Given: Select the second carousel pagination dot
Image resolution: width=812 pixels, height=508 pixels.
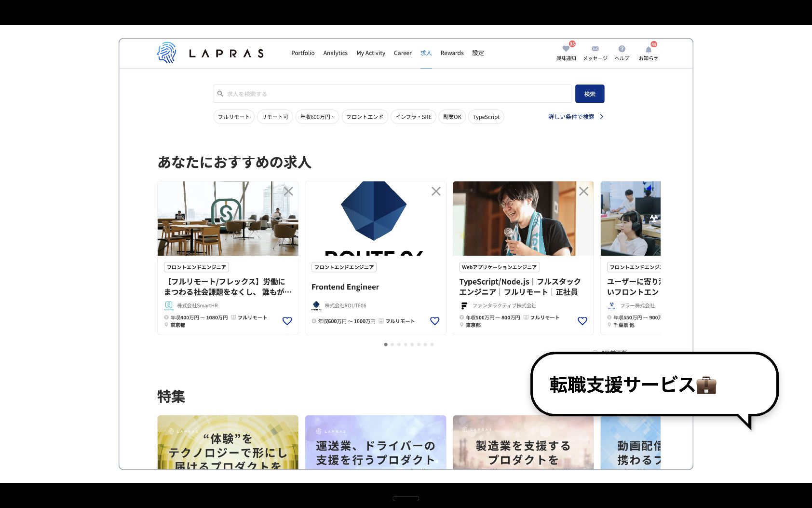Looking at the screenshot, I should 392,344.
